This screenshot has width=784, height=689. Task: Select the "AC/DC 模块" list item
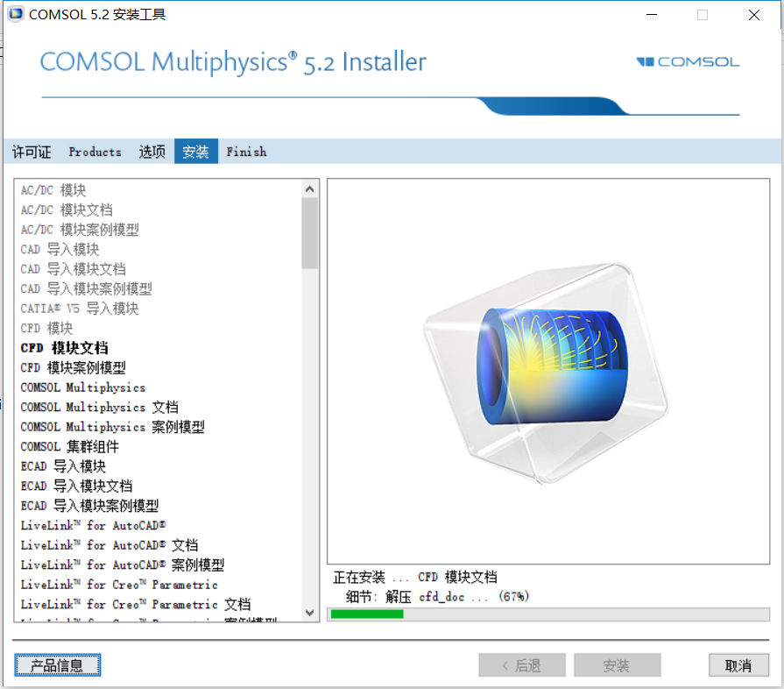click(x=53, y=190)
